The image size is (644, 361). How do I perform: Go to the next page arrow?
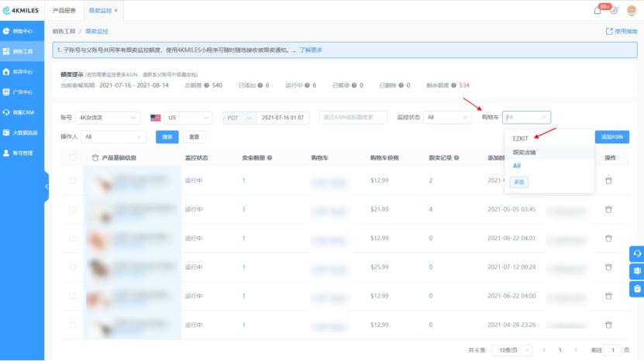575,350
